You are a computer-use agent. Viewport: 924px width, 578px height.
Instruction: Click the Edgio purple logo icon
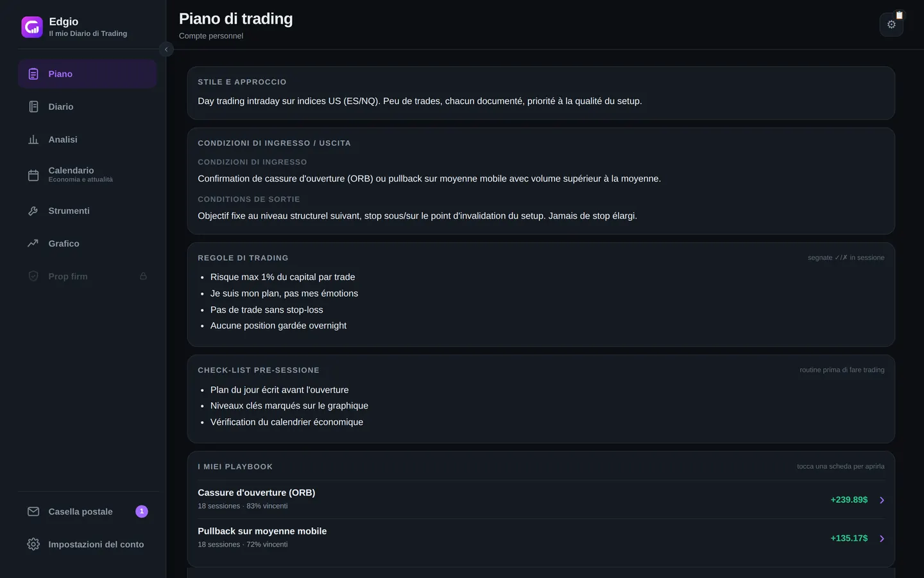[32, 27]
